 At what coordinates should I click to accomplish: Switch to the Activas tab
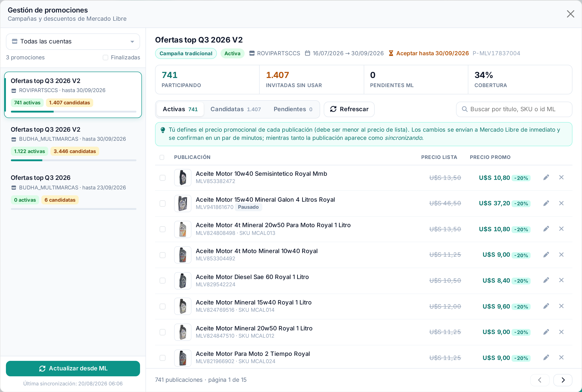click(x=180, y=109)
